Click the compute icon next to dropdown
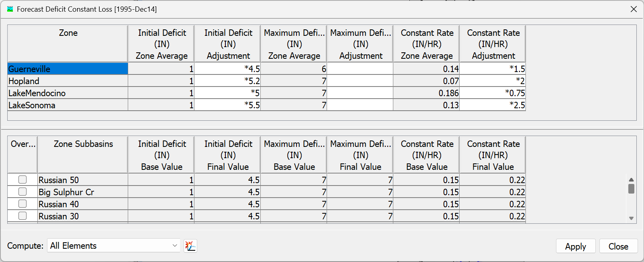Image resolution: width=644 pixels, height=262 pixels. click(x=190, y=246)
